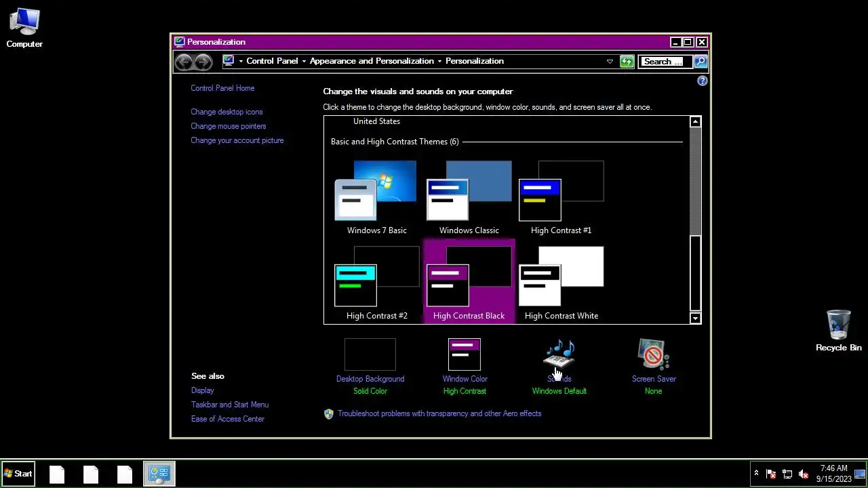Viewport: 868px width, 488px height.
Task: Click the Personalization taskbar button
Action: pos(159,474)
